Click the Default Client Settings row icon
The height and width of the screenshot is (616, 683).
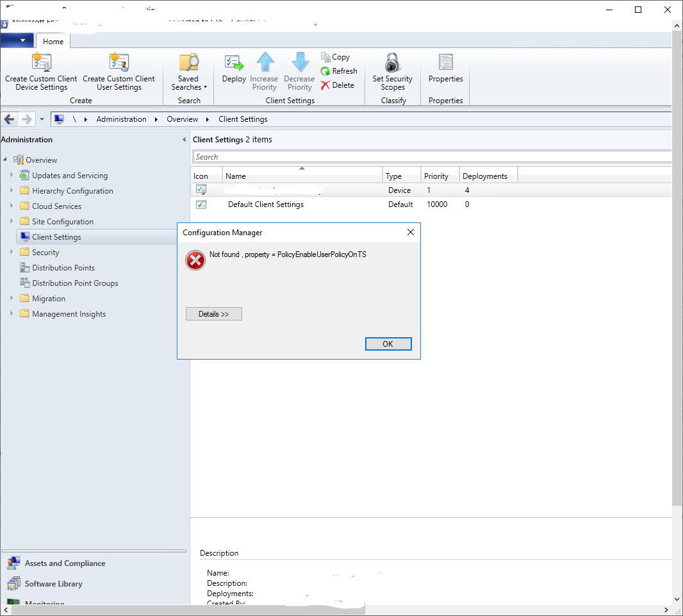201,204
